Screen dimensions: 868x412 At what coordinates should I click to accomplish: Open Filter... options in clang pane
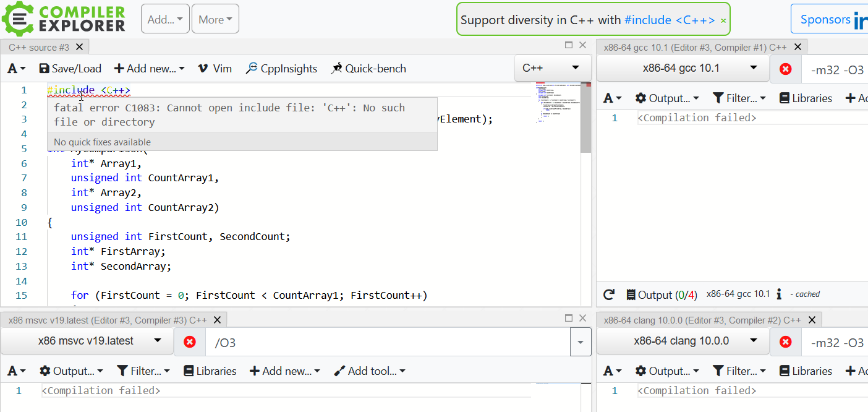tap(739, 371)
